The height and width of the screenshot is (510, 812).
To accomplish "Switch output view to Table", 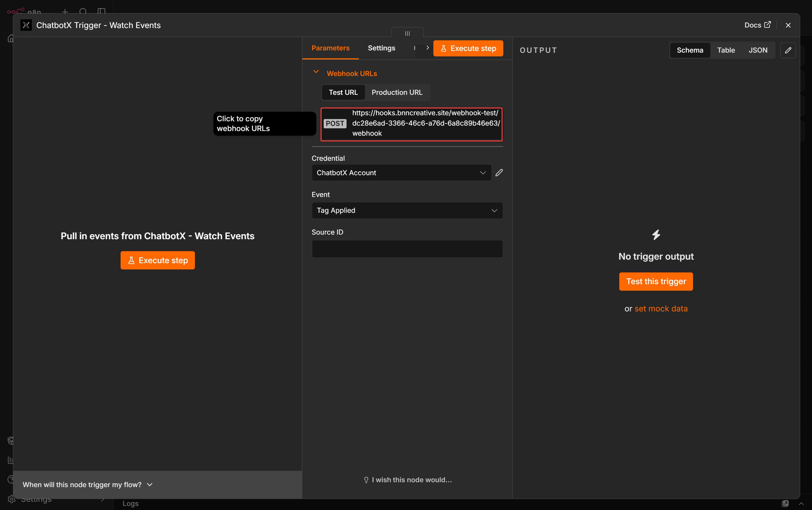I will (726, 50).
